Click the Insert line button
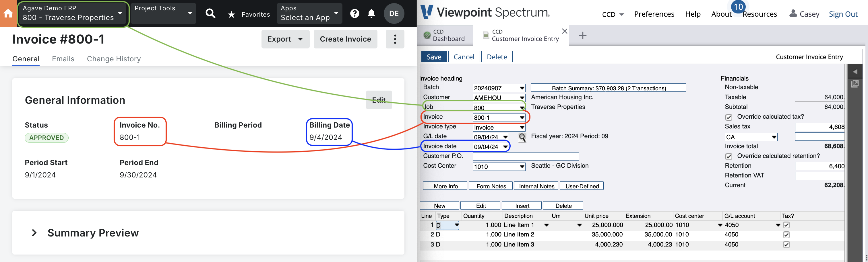868x262 pixels. [x=522, y=206]
